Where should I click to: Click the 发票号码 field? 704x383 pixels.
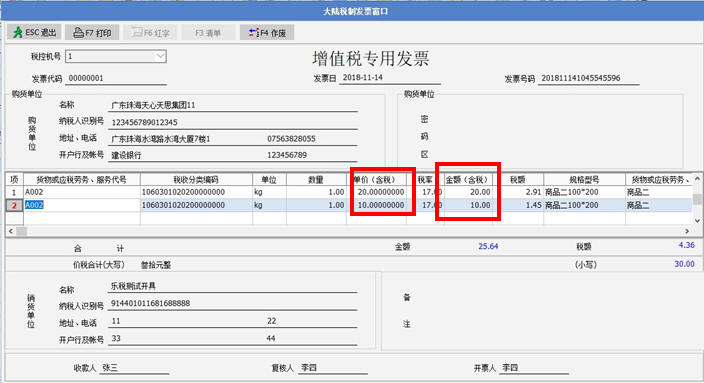589,78
